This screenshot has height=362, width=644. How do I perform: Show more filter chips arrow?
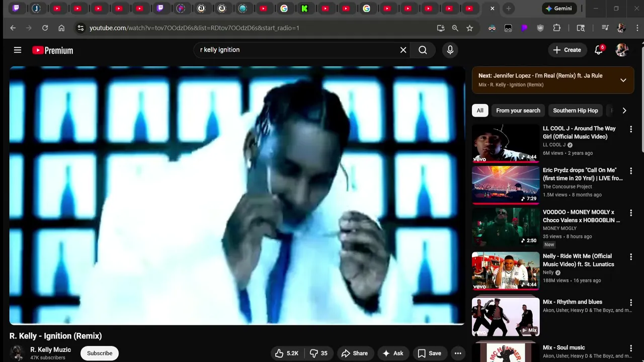624,111
